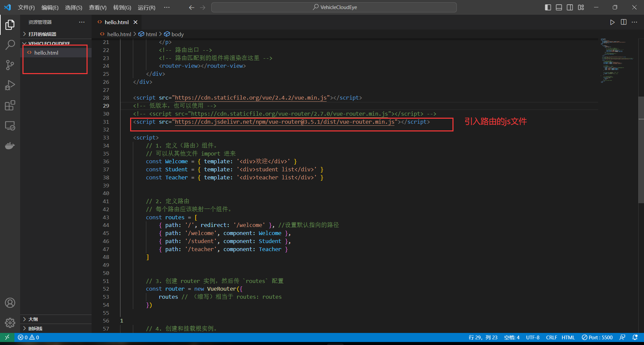Click the vue.min.js CDN link
Viewport: 644px width, 345px height.
(x=251, y=98)
